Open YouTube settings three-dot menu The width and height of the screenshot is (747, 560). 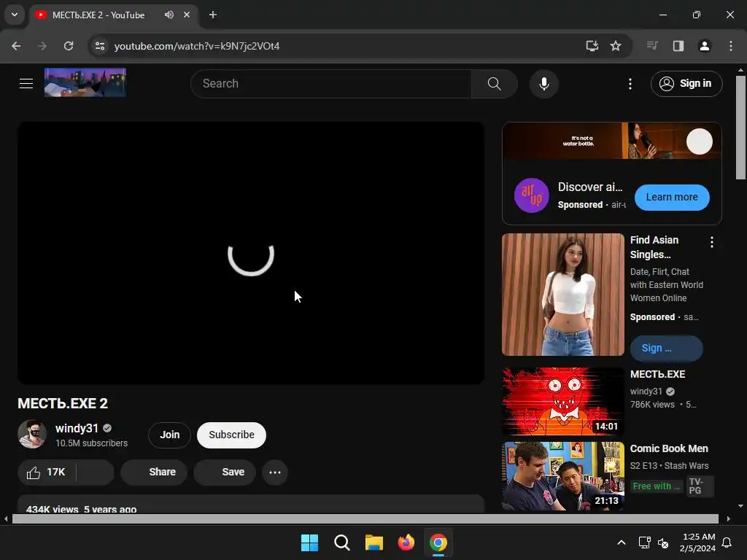pyautogui.click(x=630, y=84)
